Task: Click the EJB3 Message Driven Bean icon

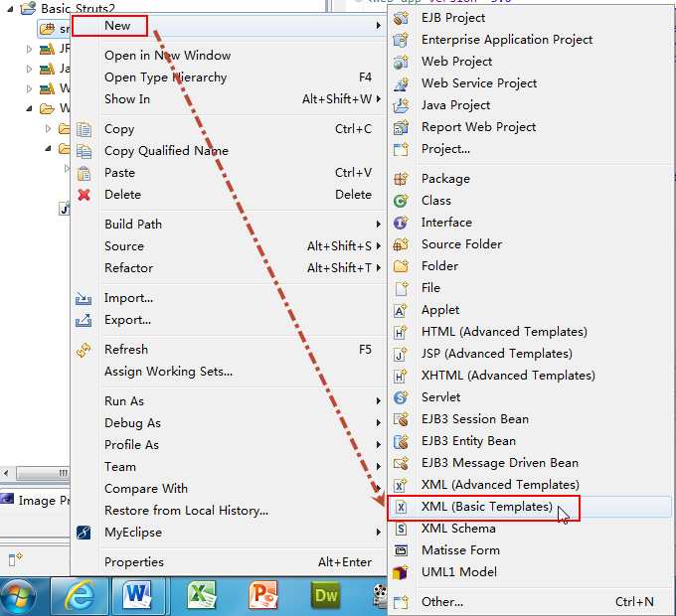Action: tap(401, 463)
